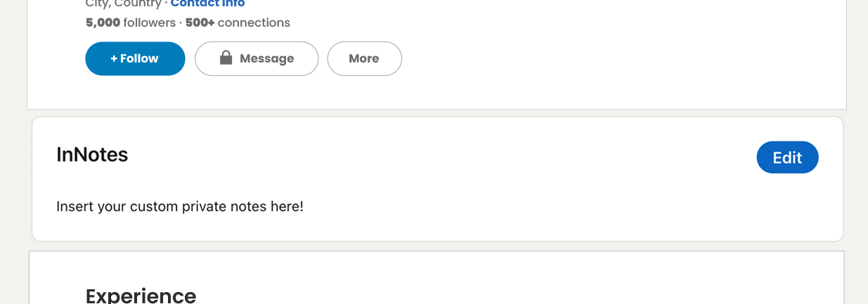868x304 pixels.
Task: Expand the More options button
Action: coord(364,58)
